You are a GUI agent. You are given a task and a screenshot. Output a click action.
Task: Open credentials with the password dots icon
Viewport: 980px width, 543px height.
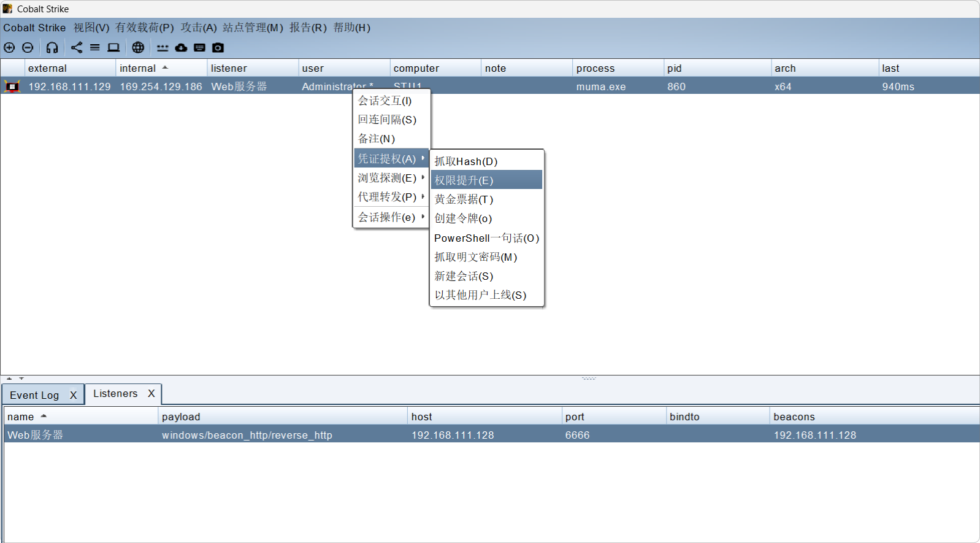pyautogui.click(x=163, y=47)
